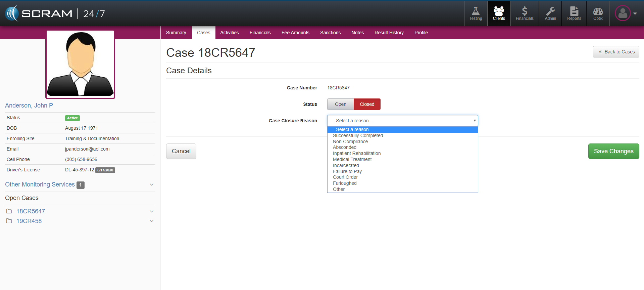644x290 pixels.
Task: Switch to the Sanctions tab
Action: (x=330, y=33)
